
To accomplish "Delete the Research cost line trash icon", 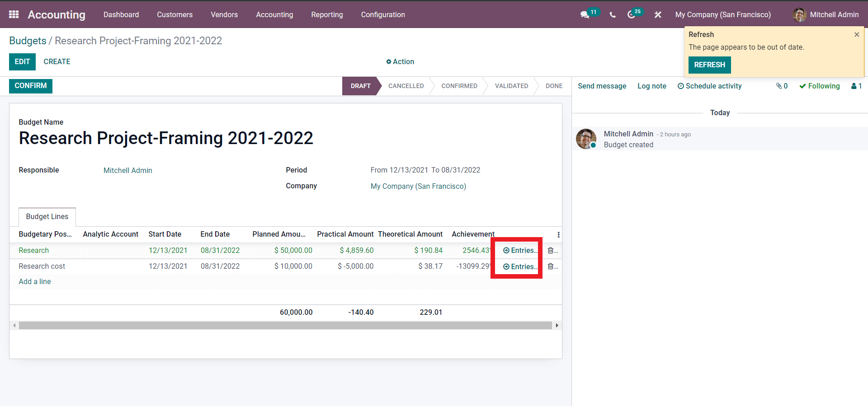I will point(551,266).
